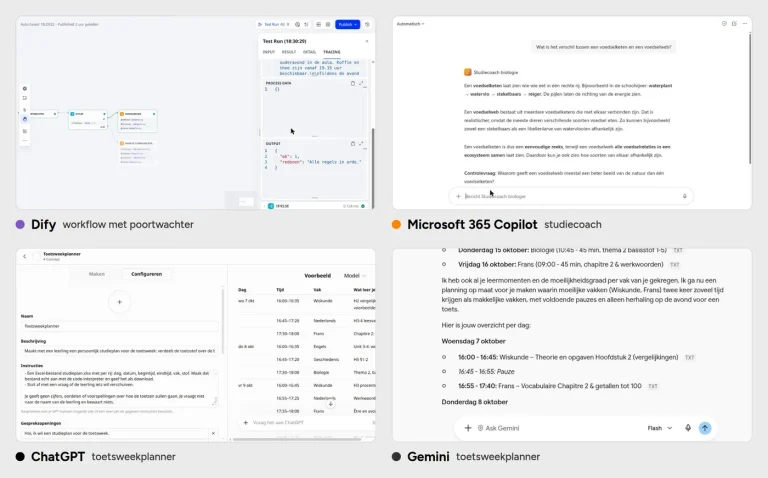
Task: Switch to the DETAIL tab in Test Run
Action: click(x=310, y=52)
